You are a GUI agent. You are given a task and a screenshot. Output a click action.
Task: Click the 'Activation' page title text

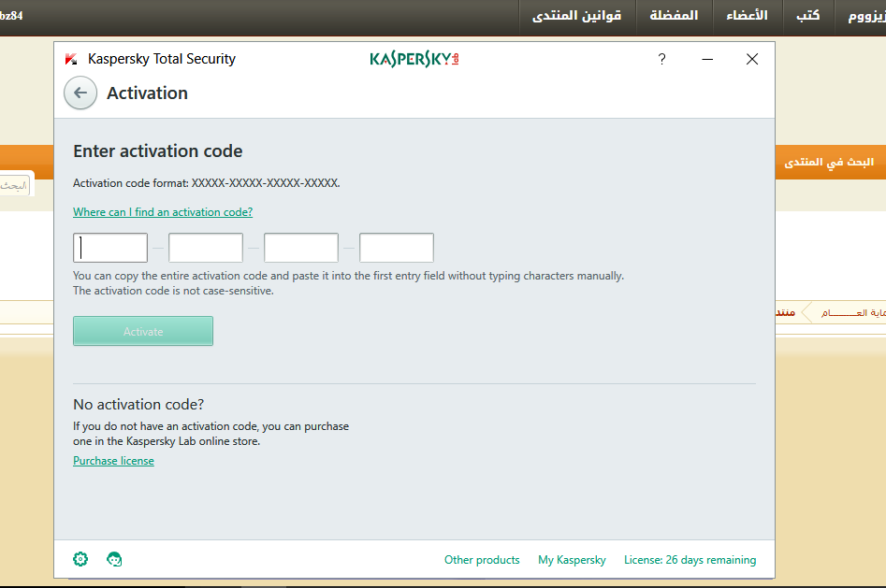pyautogui.click(x=148, y=93)
